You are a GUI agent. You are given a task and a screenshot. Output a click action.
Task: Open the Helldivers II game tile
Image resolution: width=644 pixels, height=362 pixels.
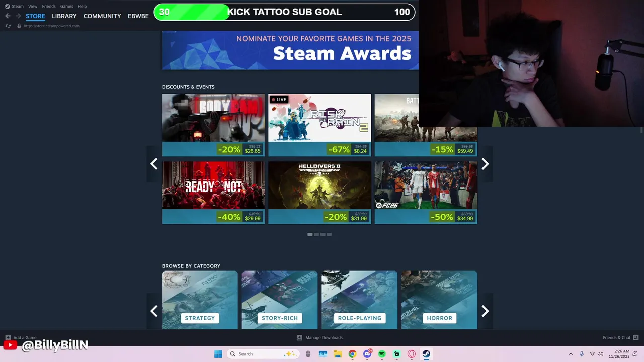[319, 193]
